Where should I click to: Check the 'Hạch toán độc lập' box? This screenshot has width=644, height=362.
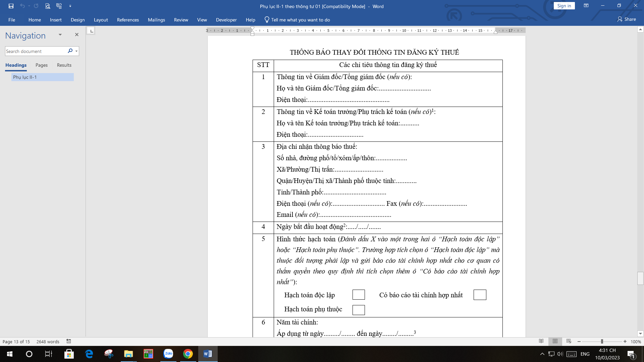click(x=359, y=295)
